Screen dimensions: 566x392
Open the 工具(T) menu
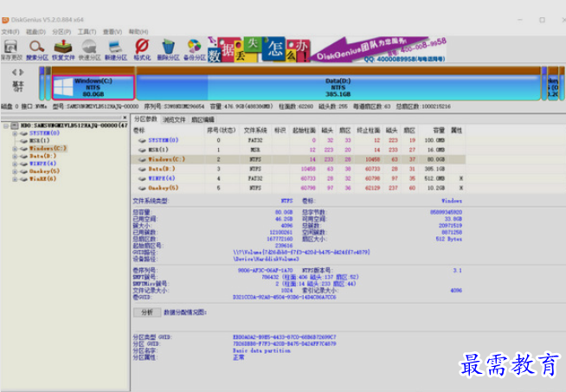pyautogui.click(x=87, y=32)
